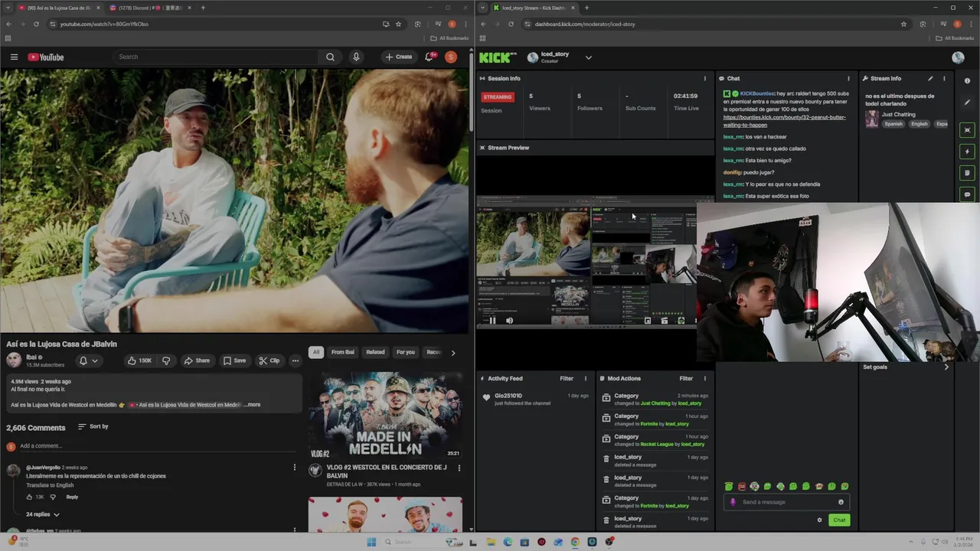This screenshot has width=980, height=551.
Task: Open Mod Actions Filter dropdown
Action: (x=686, y=378)
